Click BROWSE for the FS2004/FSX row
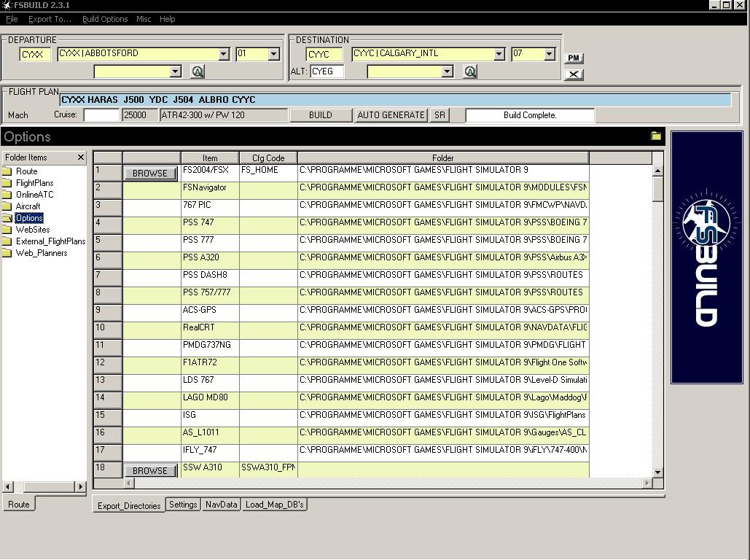750x560 pixels. [150, 174]
